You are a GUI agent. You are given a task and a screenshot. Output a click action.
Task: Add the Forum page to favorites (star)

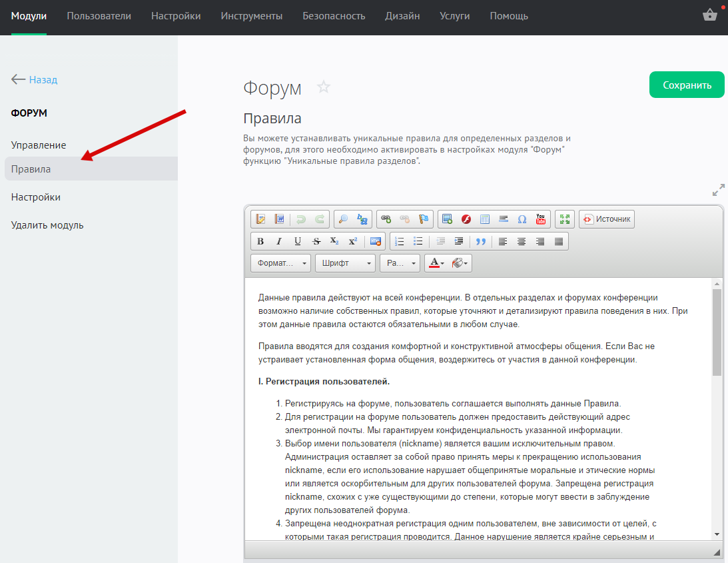324,87
